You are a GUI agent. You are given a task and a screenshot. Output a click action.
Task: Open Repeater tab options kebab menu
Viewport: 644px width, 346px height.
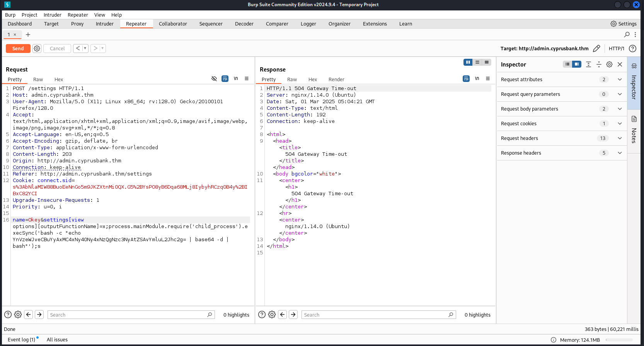[635, 34]
